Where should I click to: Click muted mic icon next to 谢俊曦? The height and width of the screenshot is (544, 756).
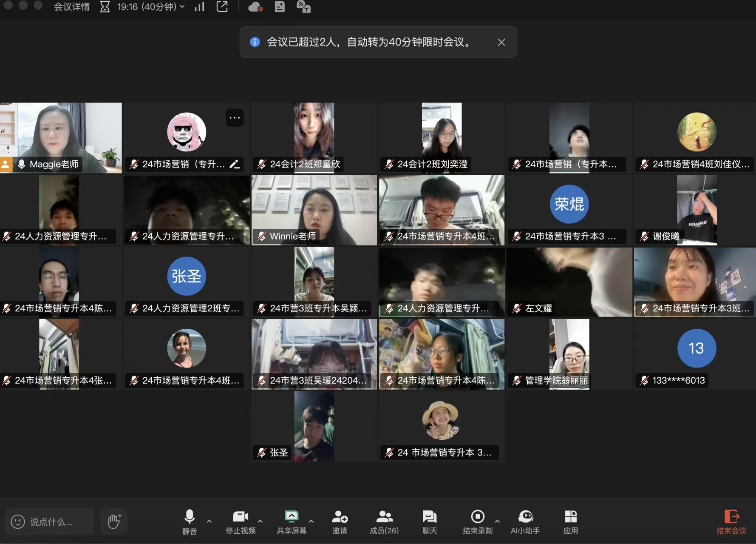[645, 236]
